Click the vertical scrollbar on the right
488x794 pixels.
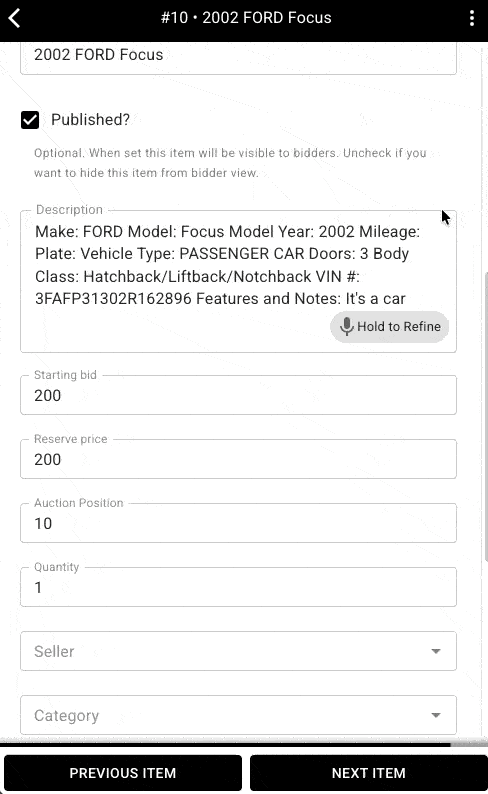pyautogui.click(x=485, y=415)
